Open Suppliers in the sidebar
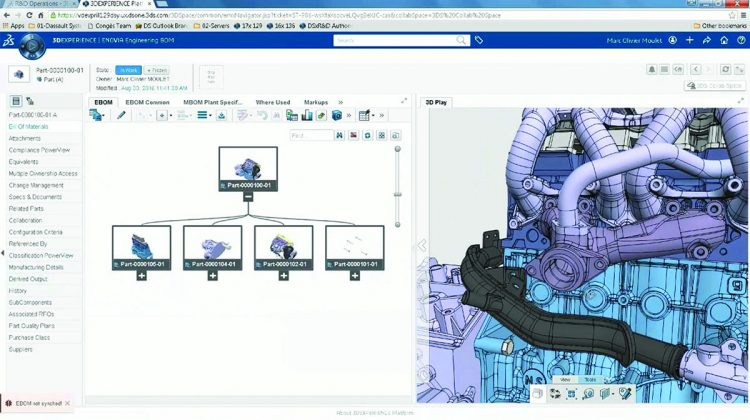The width and height of the screenshot is (750, 420). [21, 349]
